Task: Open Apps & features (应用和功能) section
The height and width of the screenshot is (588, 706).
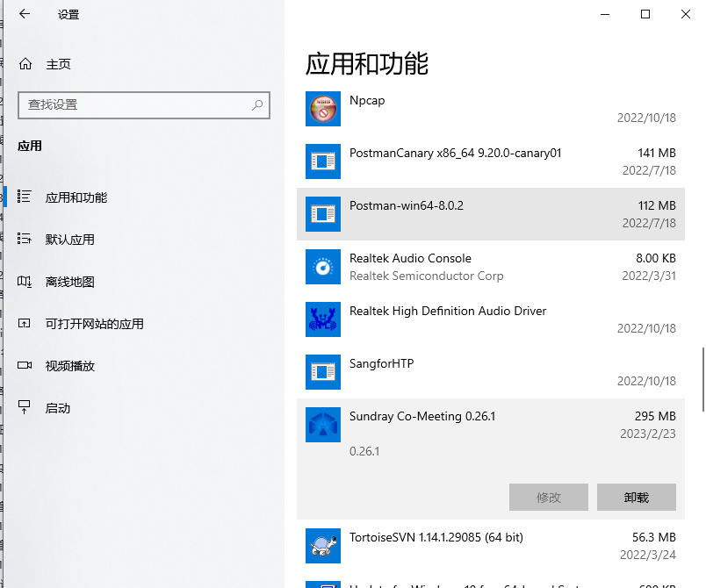Action: (76, 197)
